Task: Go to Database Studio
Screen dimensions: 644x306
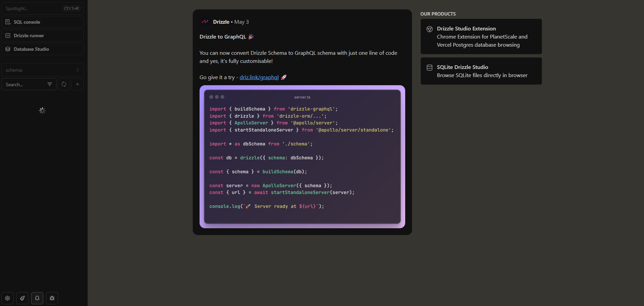Action: click(x=42, y=49)
